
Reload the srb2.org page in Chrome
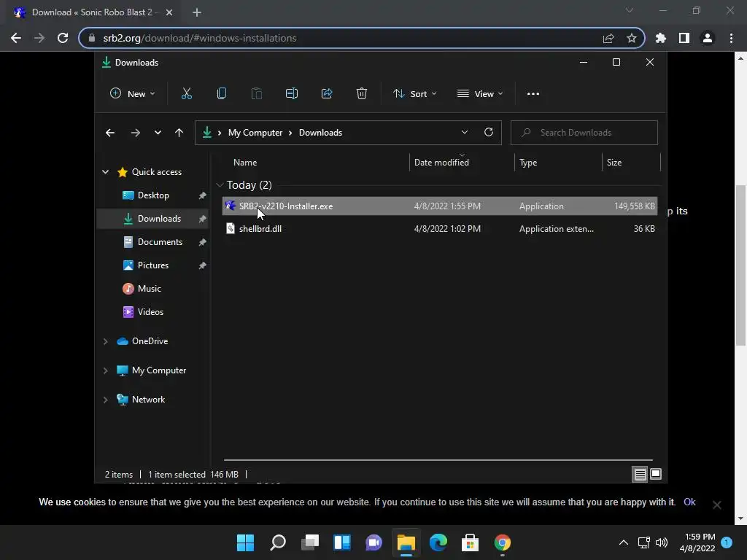(63, 38)
